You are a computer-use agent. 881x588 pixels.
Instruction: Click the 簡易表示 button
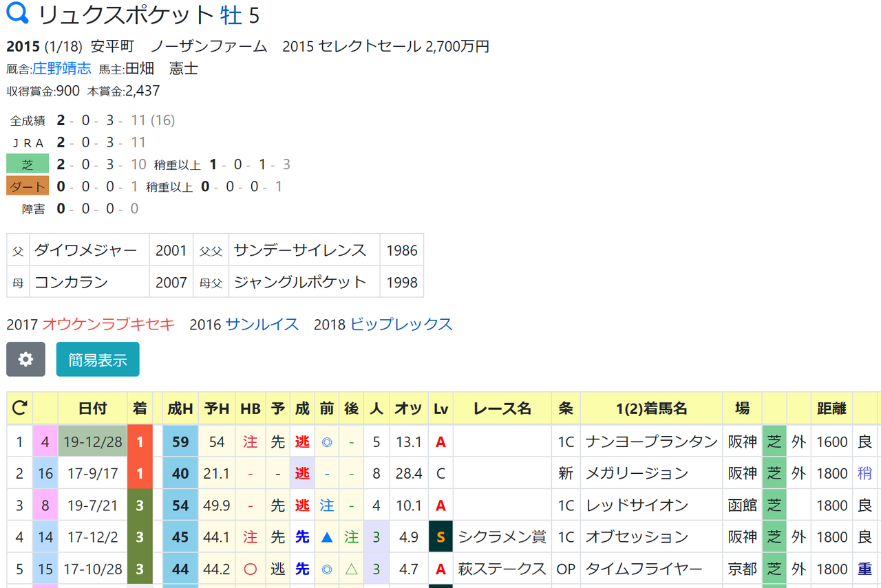pos(98,359)
